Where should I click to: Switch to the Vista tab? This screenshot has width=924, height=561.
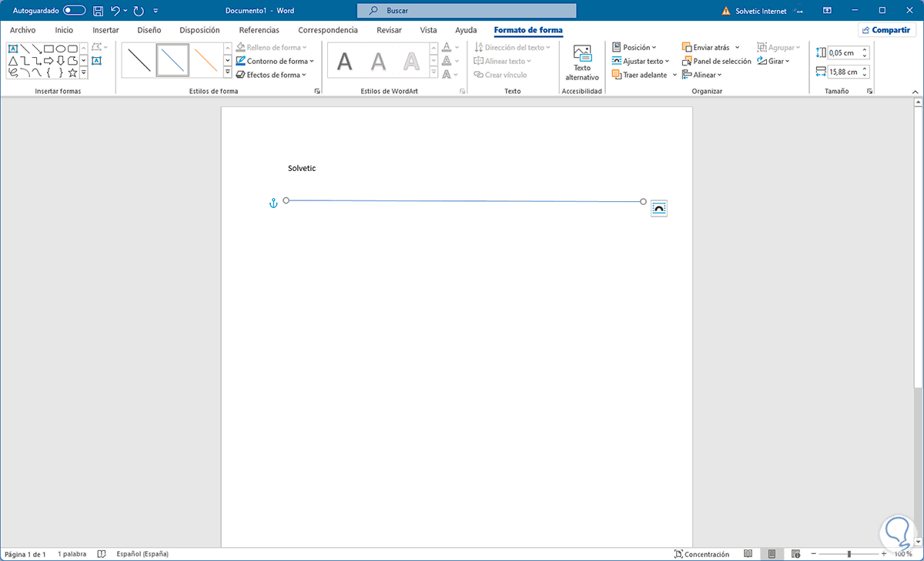point(428,30)
